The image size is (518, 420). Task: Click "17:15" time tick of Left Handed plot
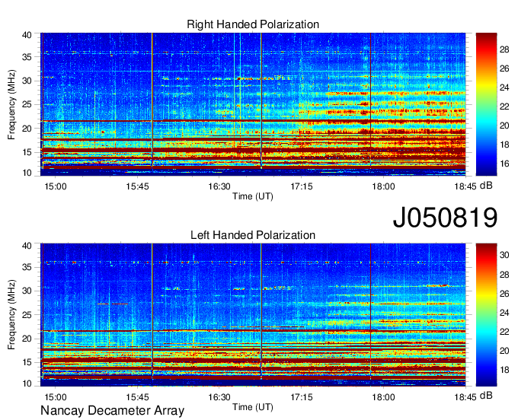[302, 397]
